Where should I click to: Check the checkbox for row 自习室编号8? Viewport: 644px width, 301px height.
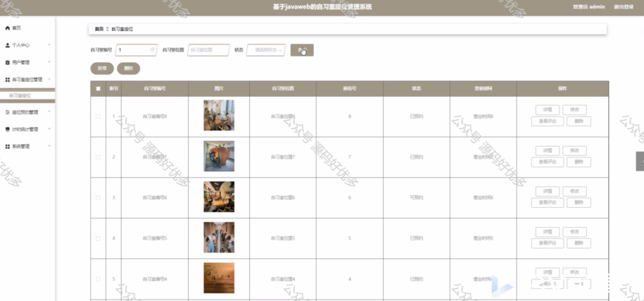click(98, 116)
